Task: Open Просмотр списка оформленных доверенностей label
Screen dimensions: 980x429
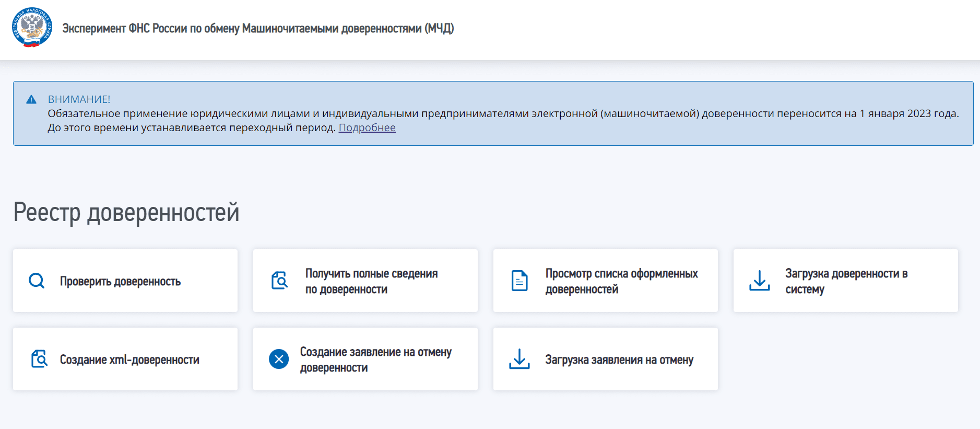Action: coord(621,281)
